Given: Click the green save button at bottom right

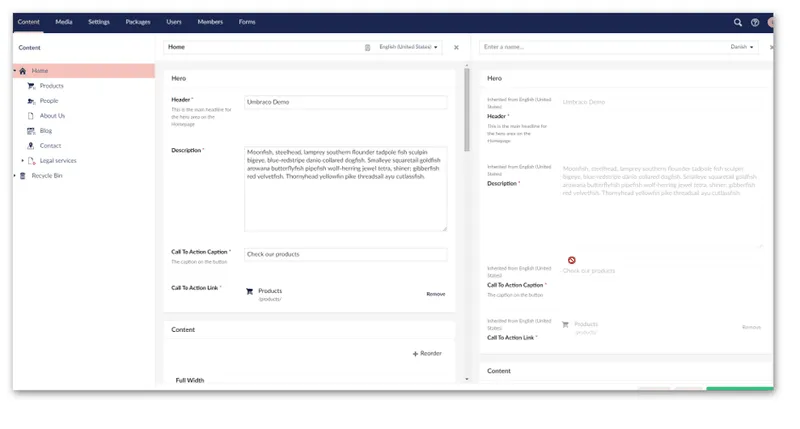Looking at the screenshot, I should (740, 389).
